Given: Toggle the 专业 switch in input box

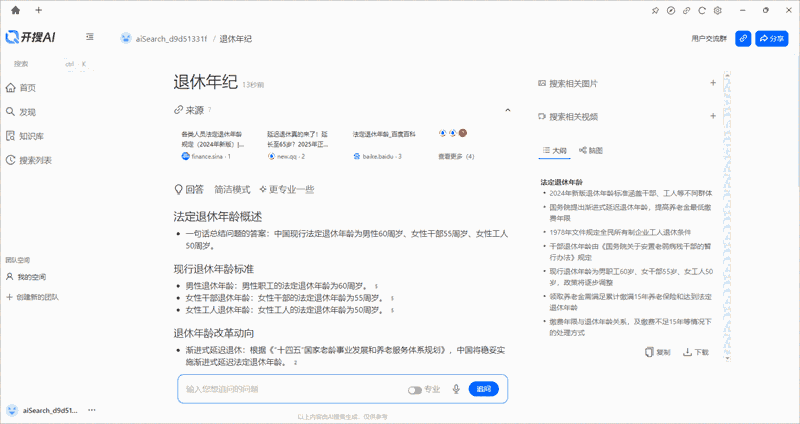Looking at the screenshot, I should [x=414, y=390].
